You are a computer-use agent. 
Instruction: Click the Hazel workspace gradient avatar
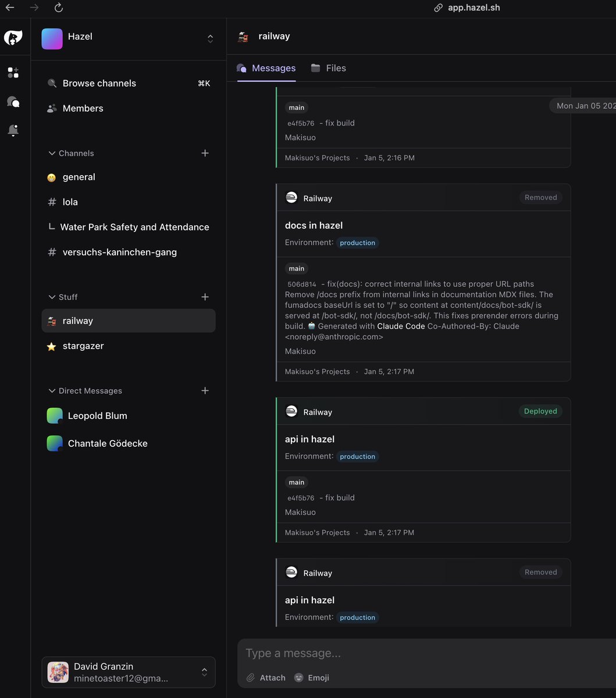[52, 39]
